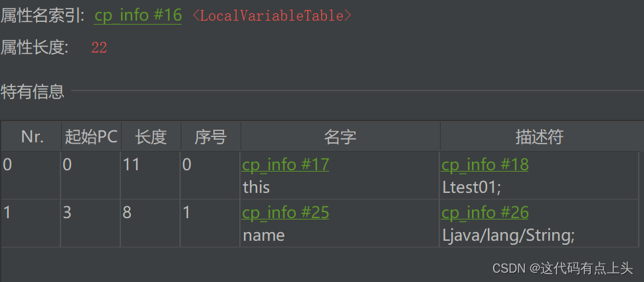644x282 pixels.
Task: Click the 名字 column header
Action: (x=340, y=137)
